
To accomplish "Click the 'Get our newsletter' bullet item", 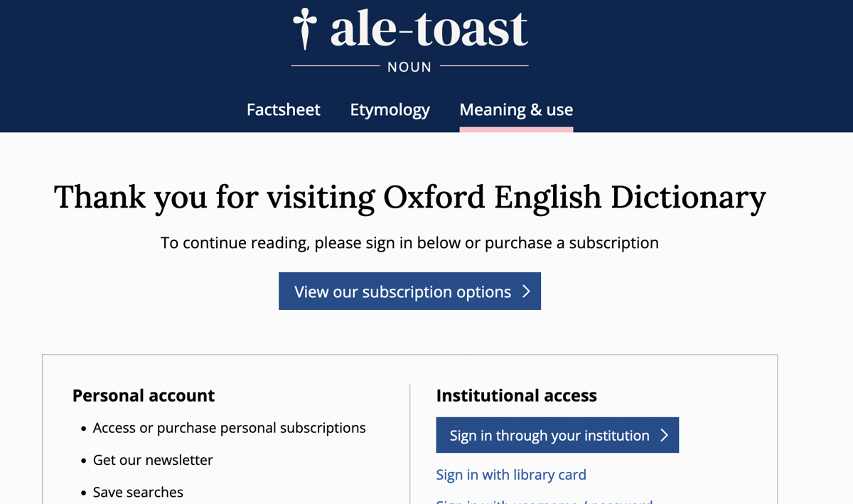I will tap(153, 460).
